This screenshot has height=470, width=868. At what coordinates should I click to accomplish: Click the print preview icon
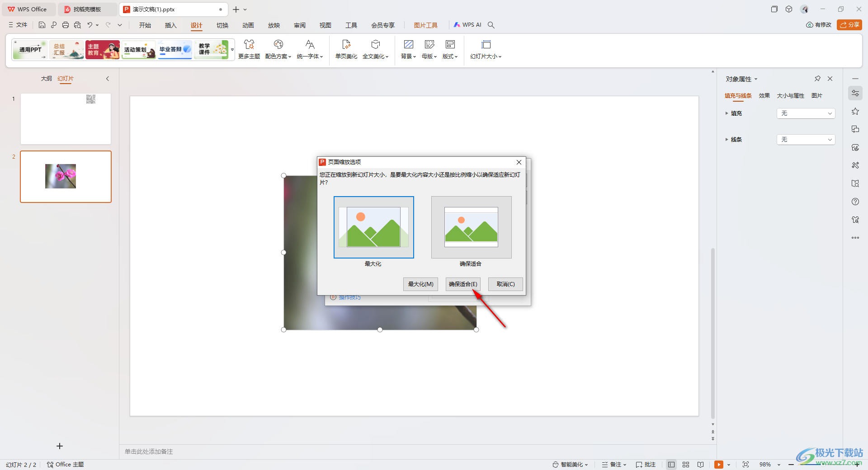(x=77, y=25)
